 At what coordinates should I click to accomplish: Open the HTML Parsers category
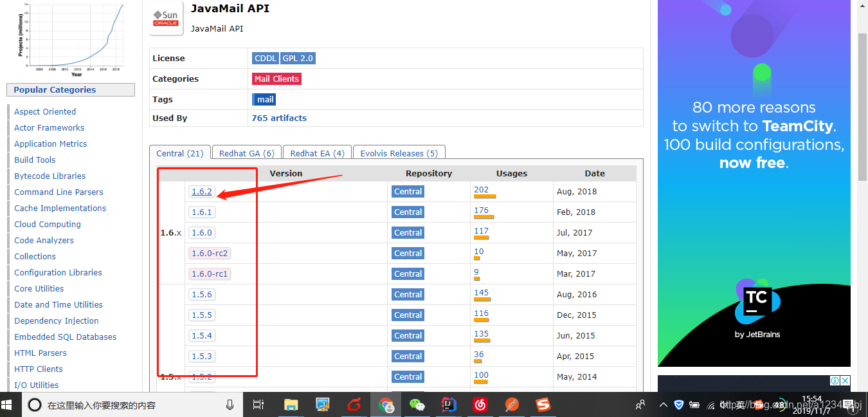41,353
